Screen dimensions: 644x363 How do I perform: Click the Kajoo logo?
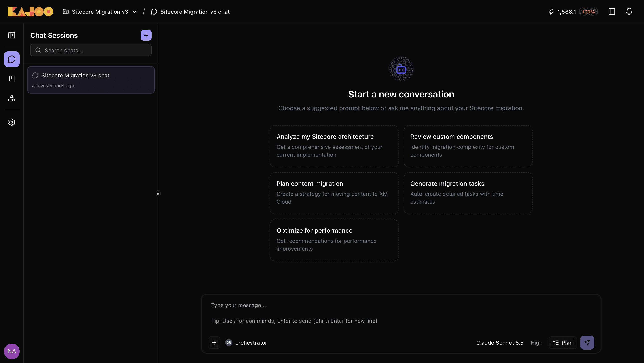pyautogui.click(x=30, y=11)
